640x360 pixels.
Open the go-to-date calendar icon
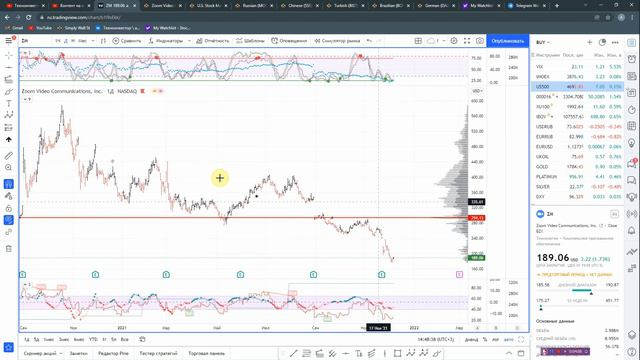[x=142, y=339]
